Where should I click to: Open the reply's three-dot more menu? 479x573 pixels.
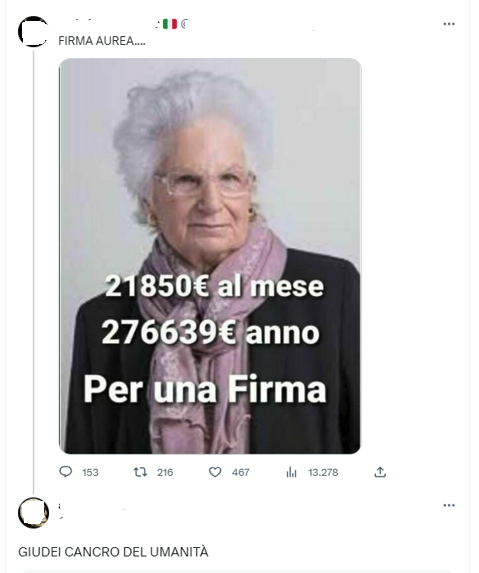(449, 505)
